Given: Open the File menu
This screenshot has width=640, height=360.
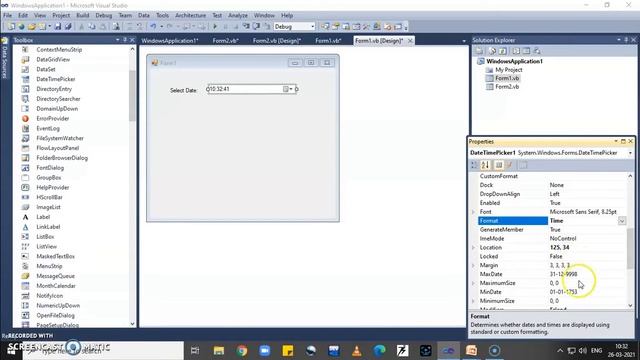Looking at the screenshot, I should point(7,15).
